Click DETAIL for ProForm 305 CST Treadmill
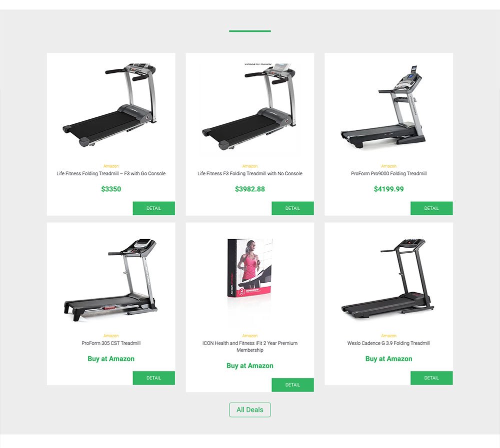500x448 pixels. (153, 378)
